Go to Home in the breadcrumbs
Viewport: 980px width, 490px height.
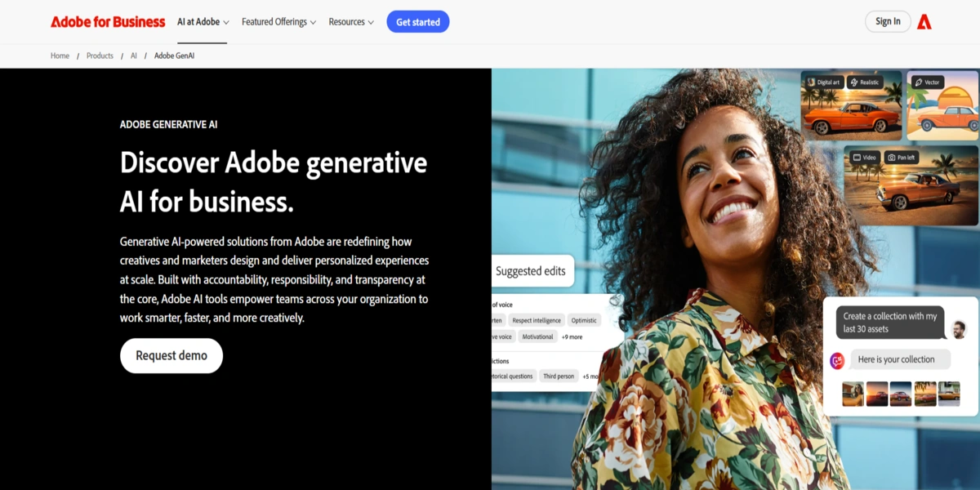coord(60,56)
